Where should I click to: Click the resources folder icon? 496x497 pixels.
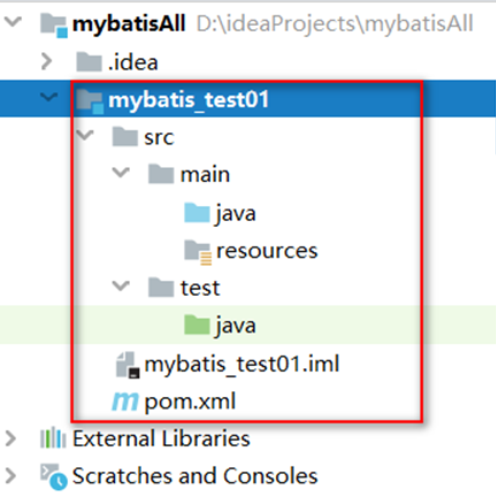point(198,252)
